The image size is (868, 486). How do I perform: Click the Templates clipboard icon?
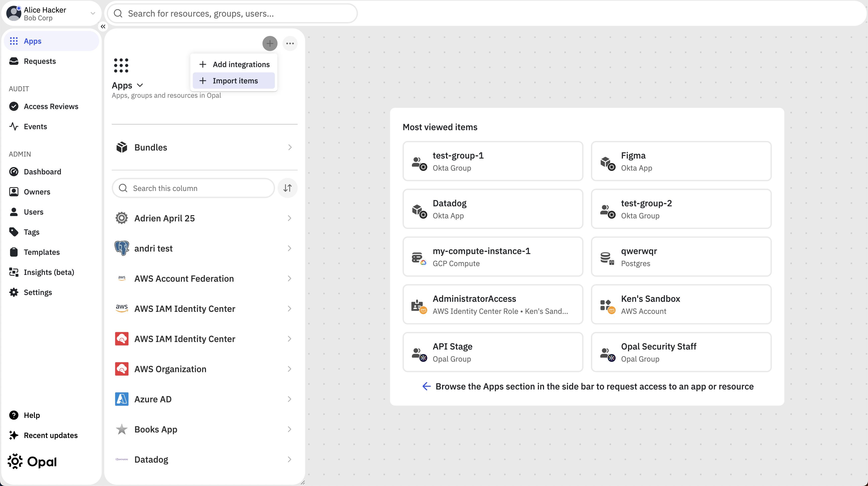pyautogui.click(x=14, y=252)
